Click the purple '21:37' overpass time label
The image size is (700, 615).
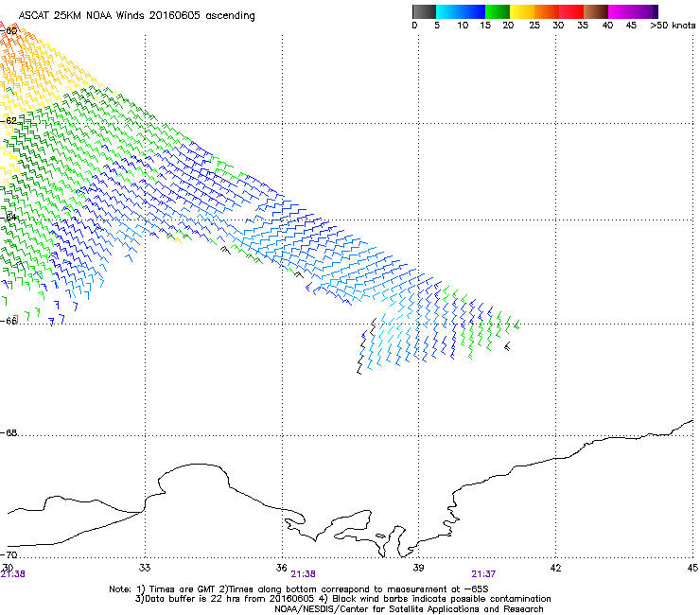point(483,574)
